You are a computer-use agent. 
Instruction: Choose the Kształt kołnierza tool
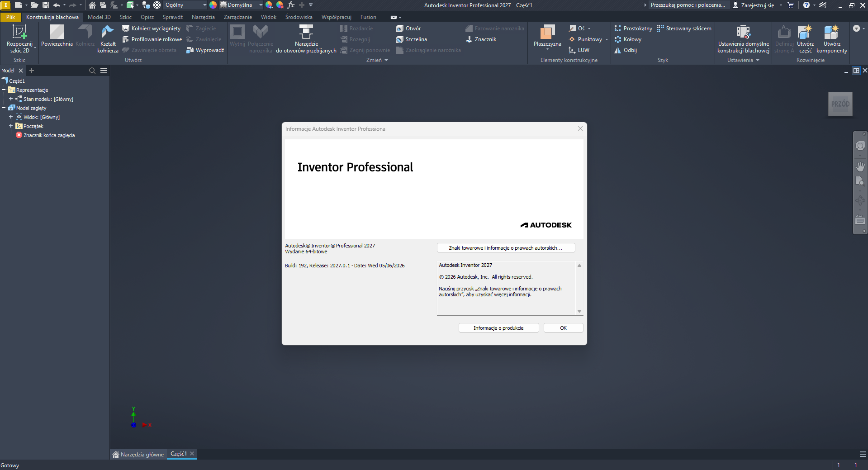(x=108, y=39)
